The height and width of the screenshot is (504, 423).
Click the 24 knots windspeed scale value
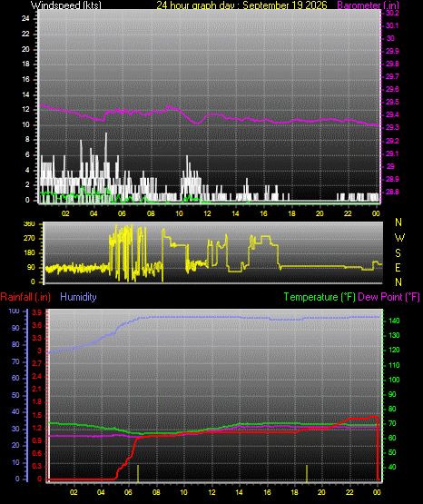[25, 19]
